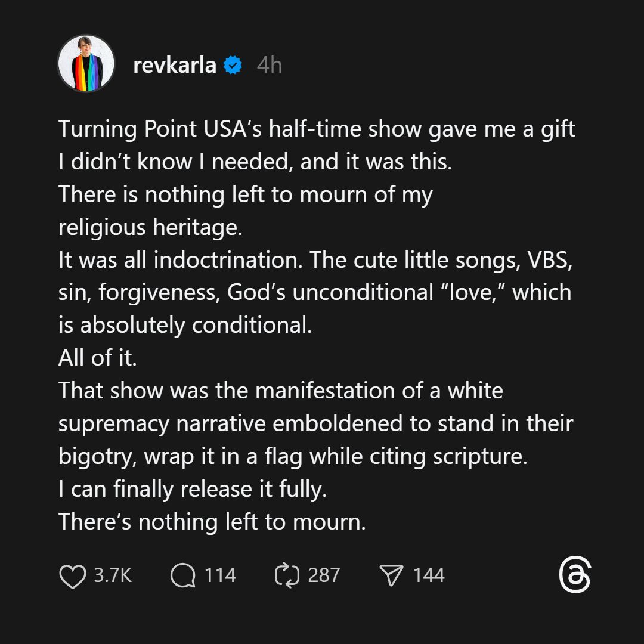This screenshot has width=644, height=644.
Task: Open the post via the 4h timestamp
Action: 269,65
